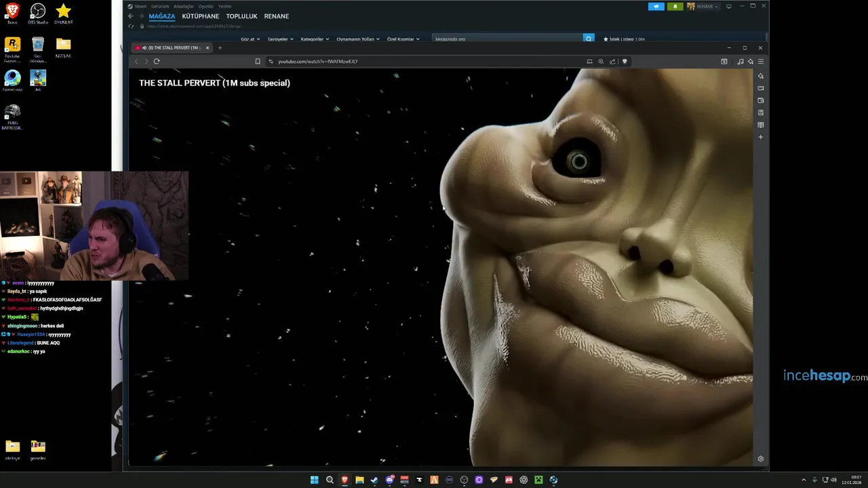Open the Windows Start button

(x=315, y=480)
